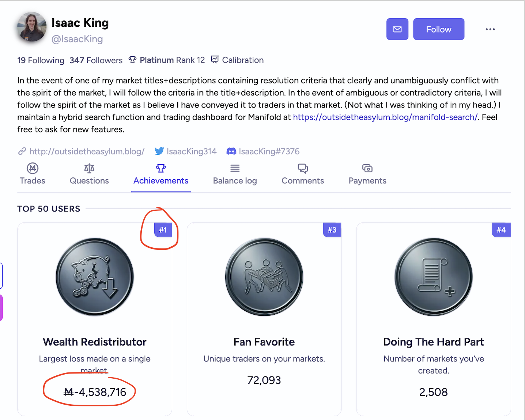The width and height of the screenshot is (525, 420).
Task: Select the Achievements tab
Action: click(x=161, y=174)
